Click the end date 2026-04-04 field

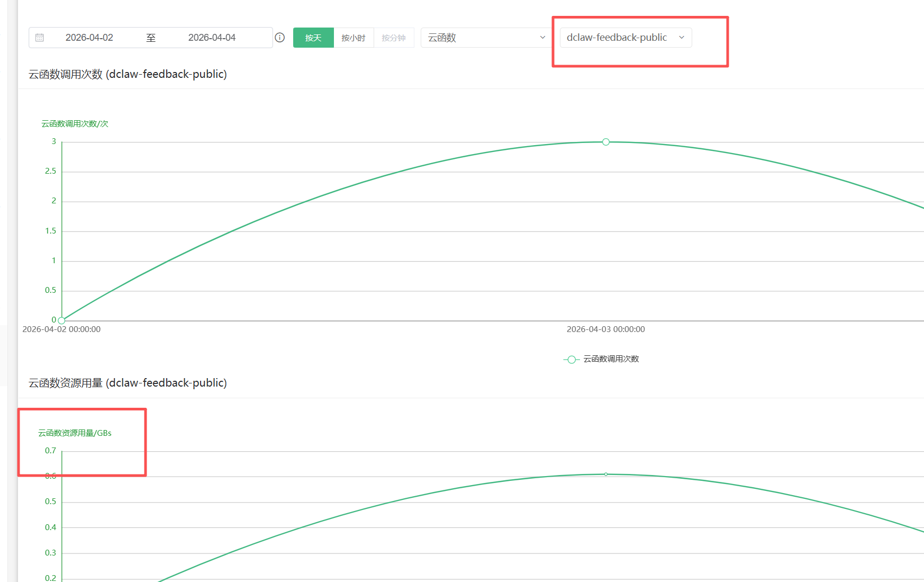tap(212, 38)
